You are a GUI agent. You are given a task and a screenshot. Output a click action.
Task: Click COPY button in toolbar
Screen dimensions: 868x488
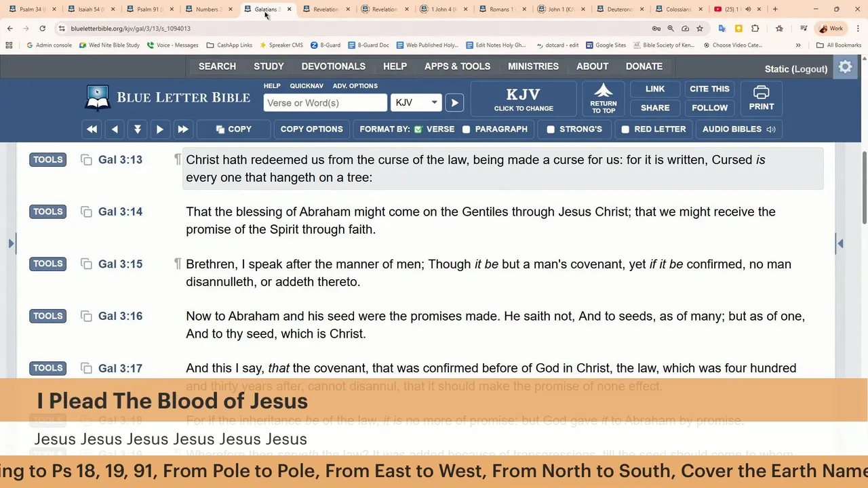tap(233, 129)
